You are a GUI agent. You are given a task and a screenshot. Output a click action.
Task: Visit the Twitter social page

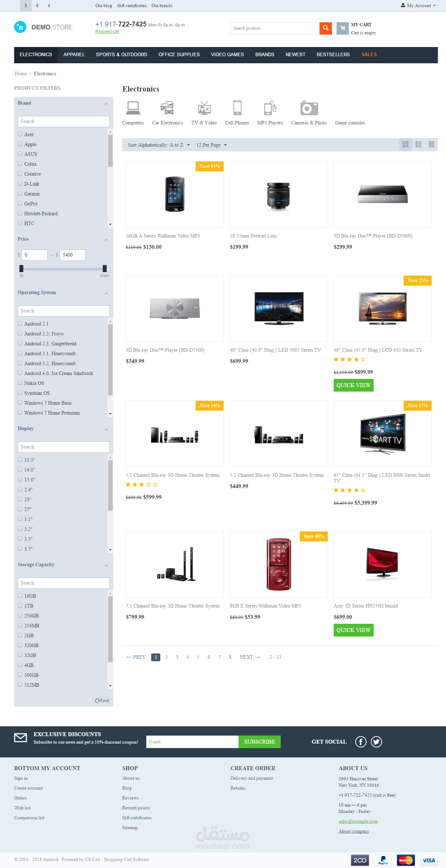coord(376,742)
